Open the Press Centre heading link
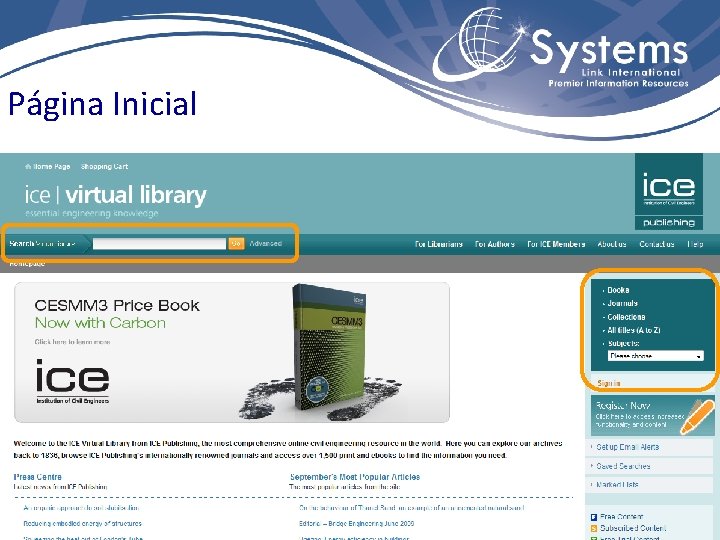 [38, 477]
